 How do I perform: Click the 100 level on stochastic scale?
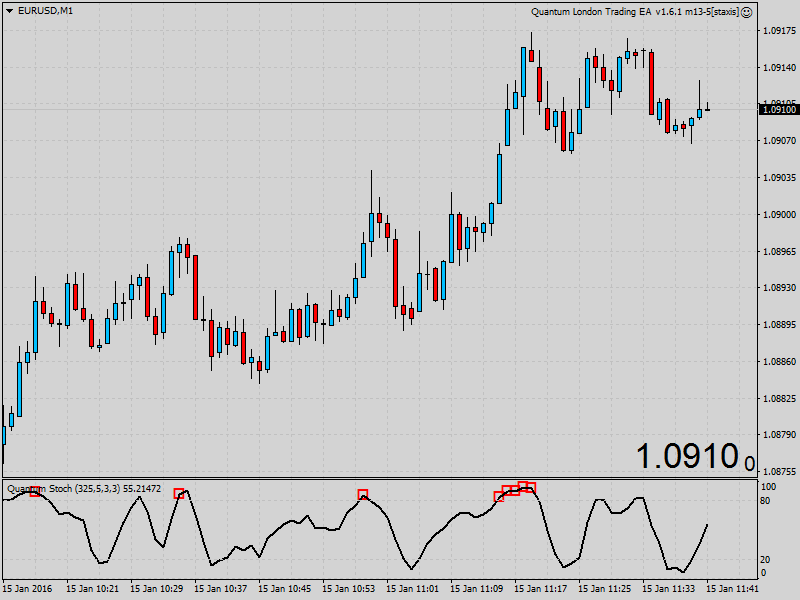[x=768, y=487]
